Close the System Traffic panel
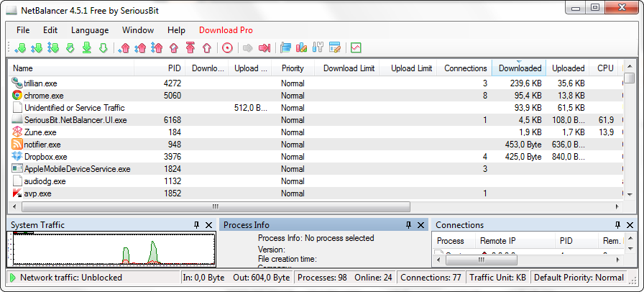The height and width of the screenshot is (292, 644). pos(208,225)
